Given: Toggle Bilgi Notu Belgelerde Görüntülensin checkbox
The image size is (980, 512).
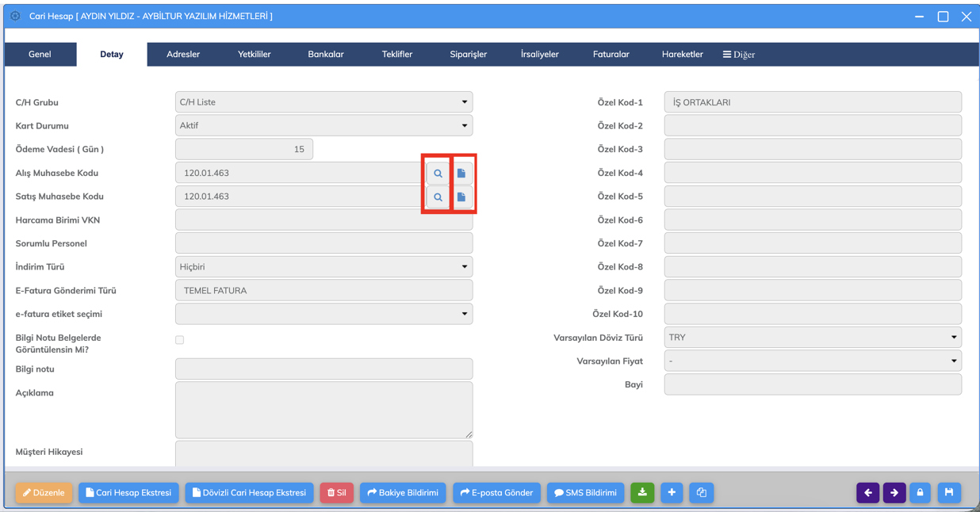Looking at the screenshot, I should (180, 340).
